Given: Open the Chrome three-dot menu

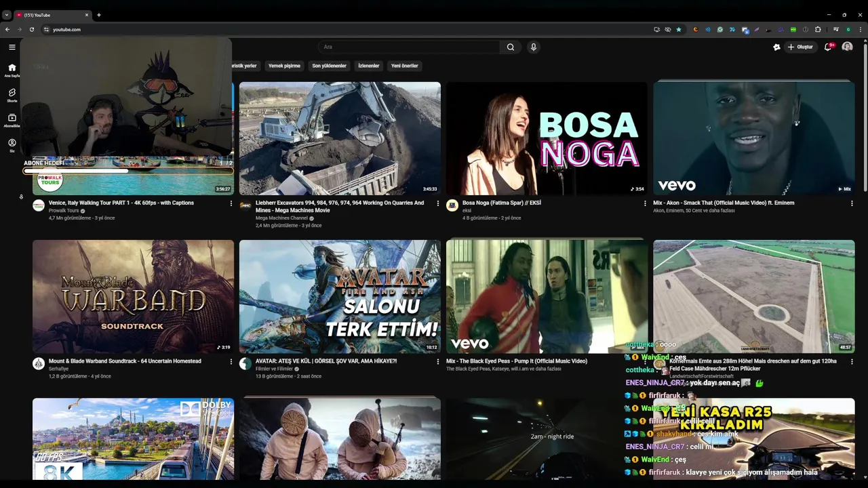Looking at the screenshot, I should click(861, 29).
